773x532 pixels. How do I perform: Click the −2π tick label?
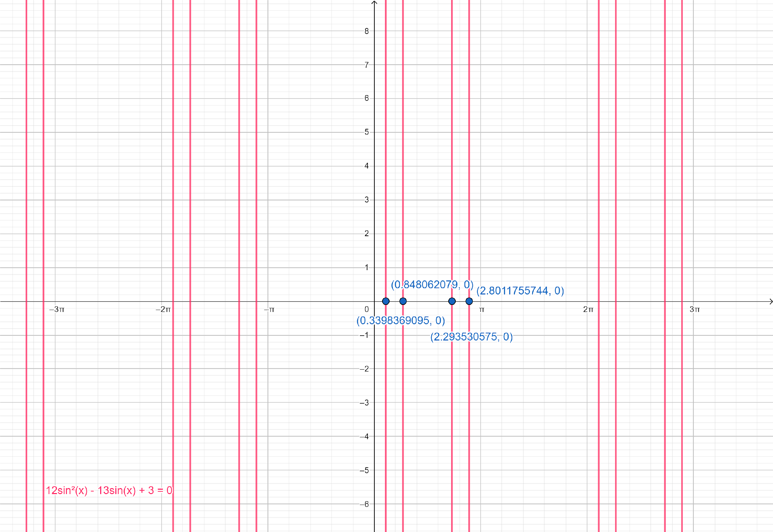point(163,309)
